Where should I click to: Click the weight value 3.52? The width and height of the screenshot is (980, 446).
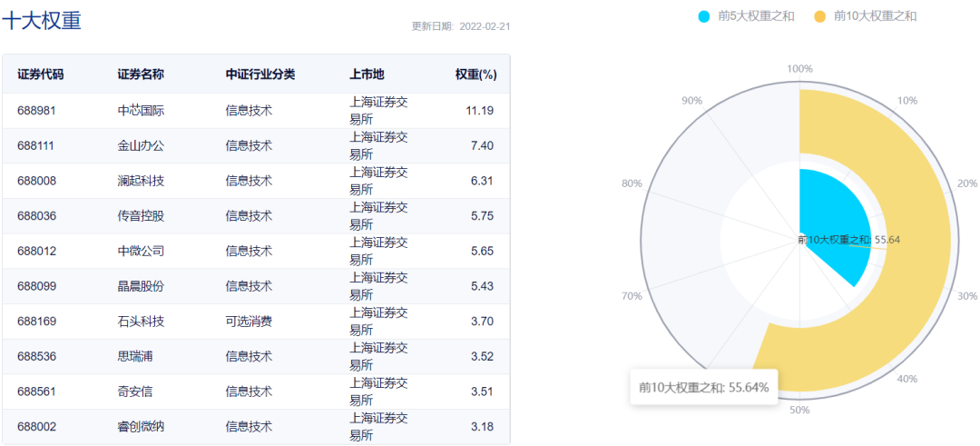[483, 357]
